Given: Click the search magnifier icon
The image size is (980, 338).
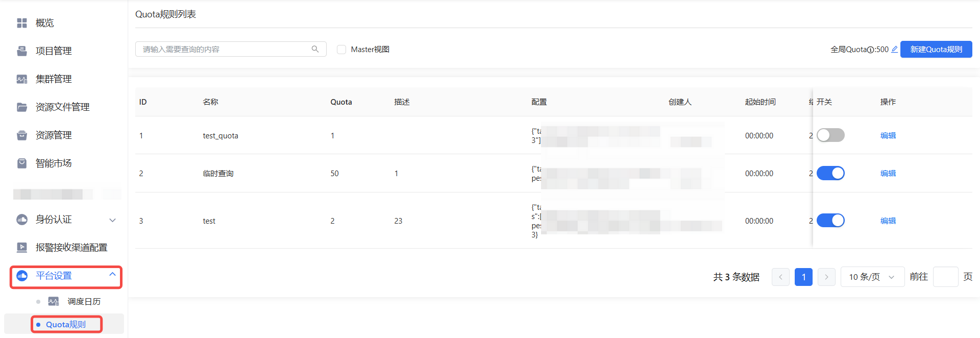Looking at the screenshot, I should click(x=315, y=49).
